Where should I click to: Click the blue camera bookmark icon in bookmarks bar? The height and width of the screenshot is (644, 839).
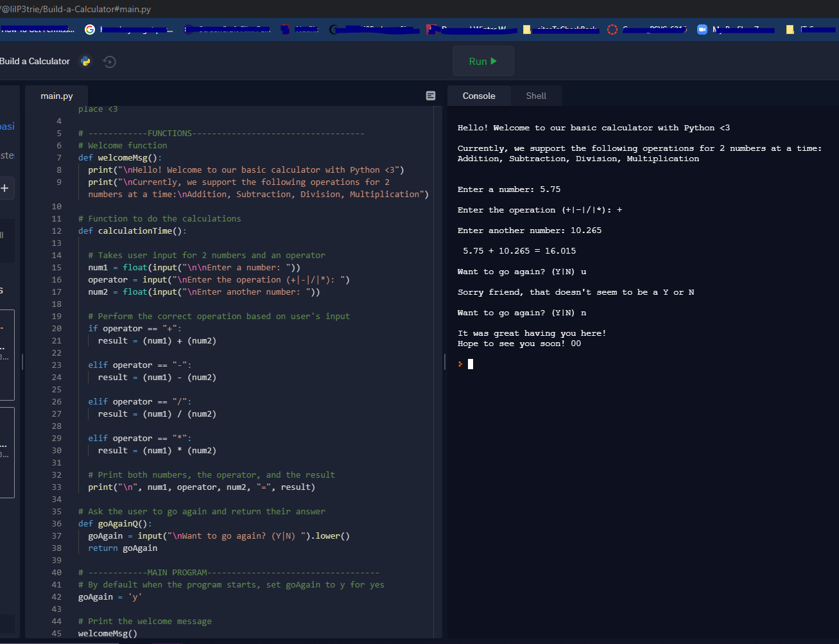coord(702,29)
